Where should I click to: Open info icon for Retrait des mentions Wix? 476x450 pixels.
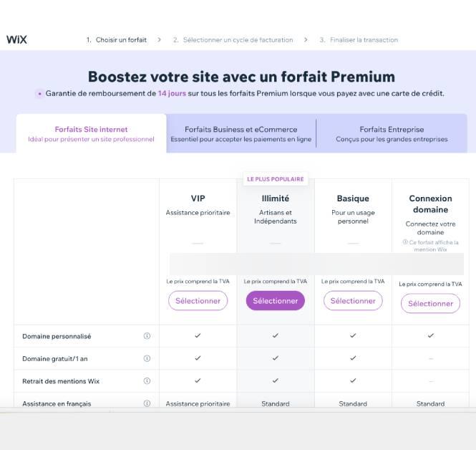(147, 380)
